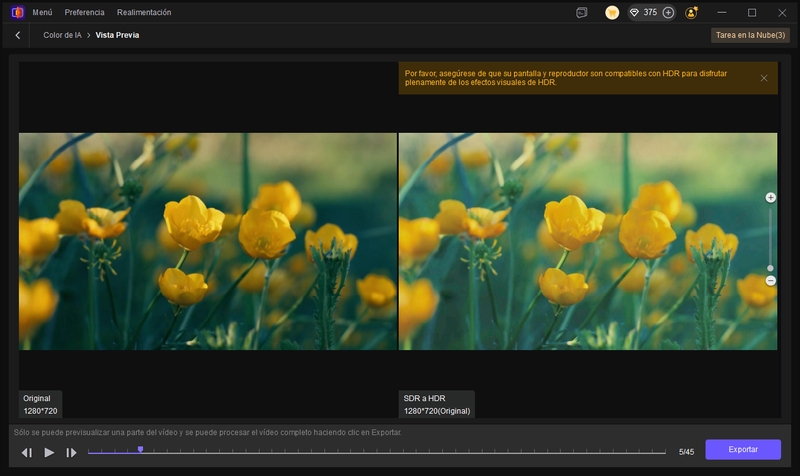
Task: Export the video with Exportar
Action: (743, 449)
